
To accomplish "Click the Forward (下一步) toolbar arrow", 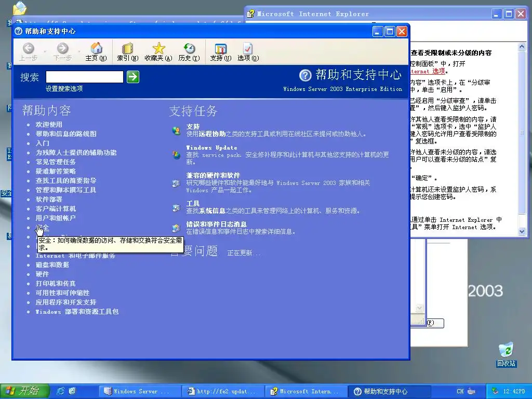I will (62, 48).
